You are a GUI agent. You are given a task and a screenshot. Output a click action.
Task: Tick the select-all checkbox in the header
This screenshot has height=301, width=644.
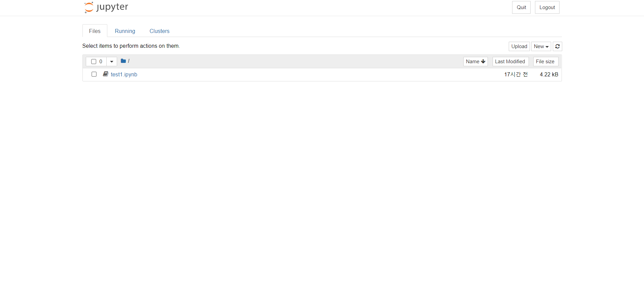click(x=94, y=62)
